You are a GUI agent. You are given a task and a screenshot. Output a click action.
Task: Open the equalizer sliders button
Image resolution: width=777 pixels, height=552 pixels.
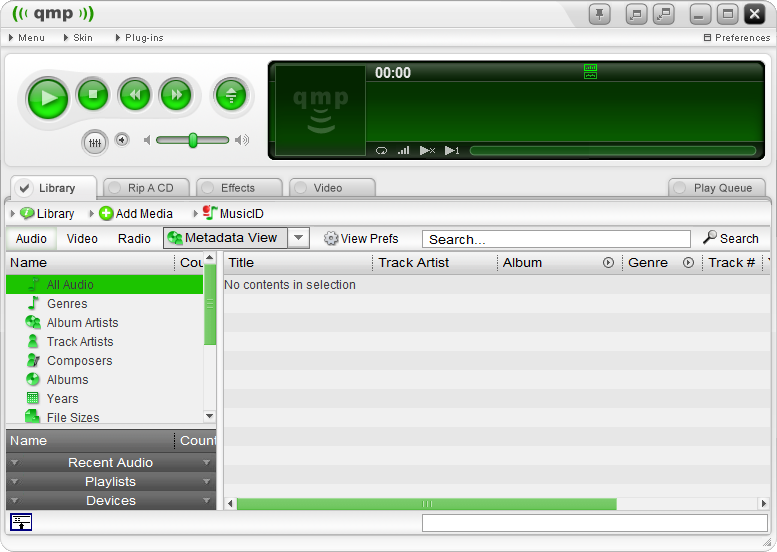(95, 143)
